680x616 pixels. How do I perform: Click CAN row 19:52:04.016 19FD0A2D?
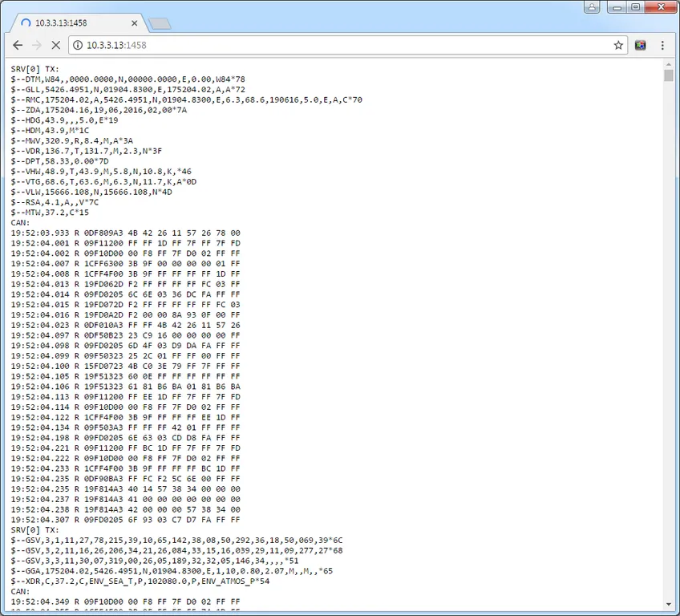125,315
